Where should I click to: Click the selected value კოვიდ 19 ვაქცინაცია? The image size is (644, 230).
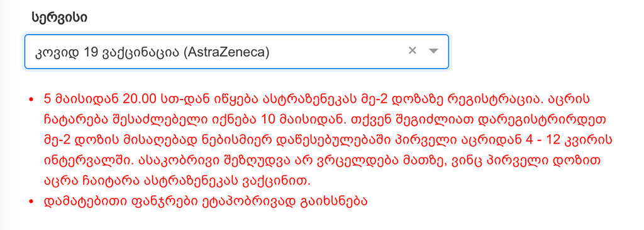point(104,52)
